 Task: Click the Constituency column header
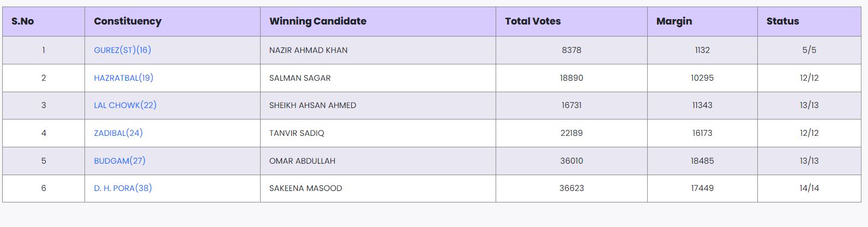pos(128,21)
